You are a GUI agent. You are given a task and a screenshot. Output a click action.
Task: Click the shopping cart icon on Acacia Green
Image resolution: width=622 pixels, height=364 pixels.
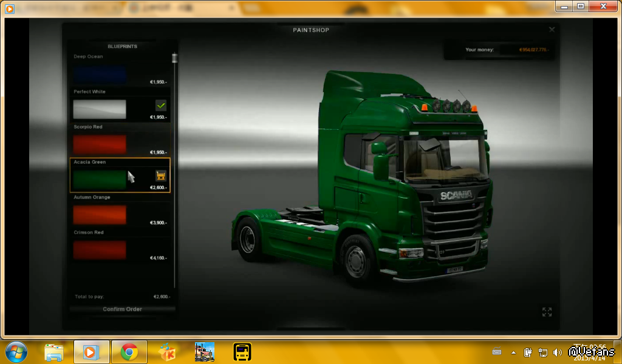[x=161, y=176]
